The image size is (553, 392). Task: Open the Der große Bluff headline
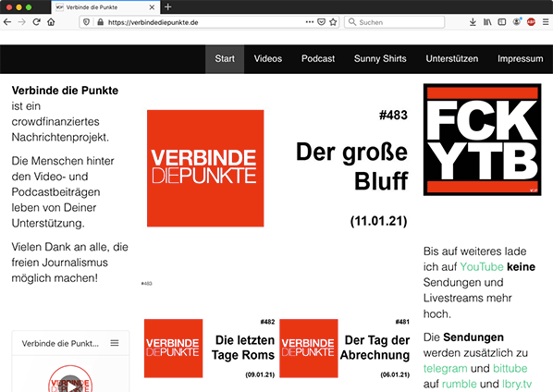point(351,166)
